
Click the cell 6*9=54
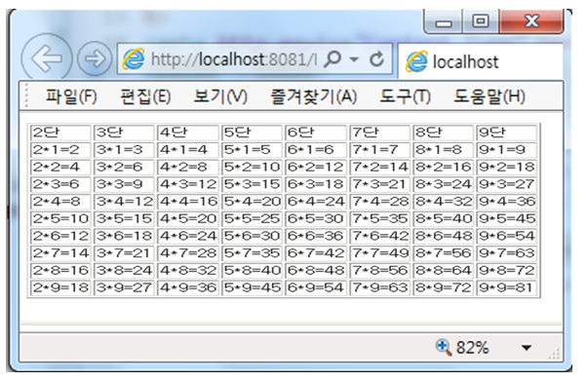(x=316, y=287)
